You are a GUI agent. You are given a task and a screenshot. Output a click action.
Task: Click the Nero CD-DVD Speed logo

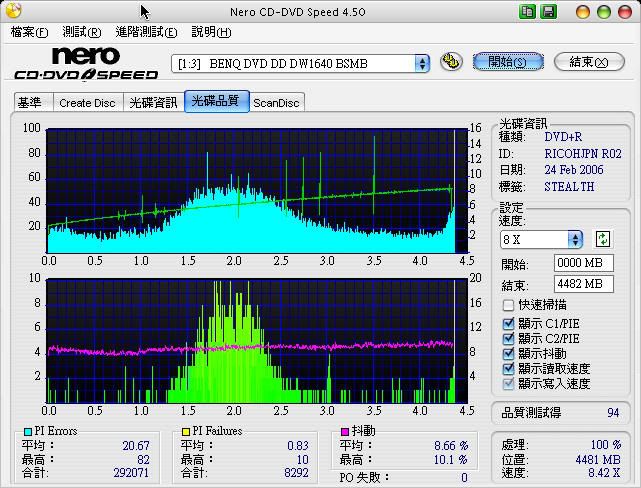click(86, 63)
